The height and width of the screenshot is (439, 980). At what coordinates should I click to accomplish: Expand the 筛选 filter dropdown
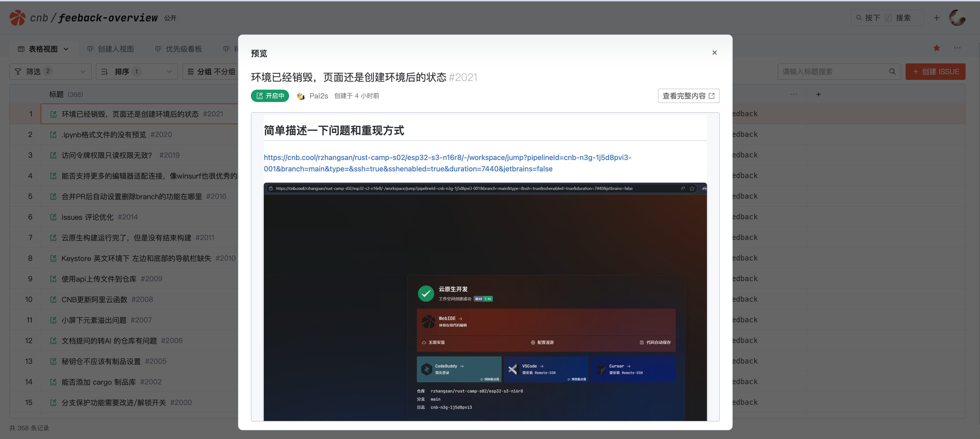click(82, 72)
